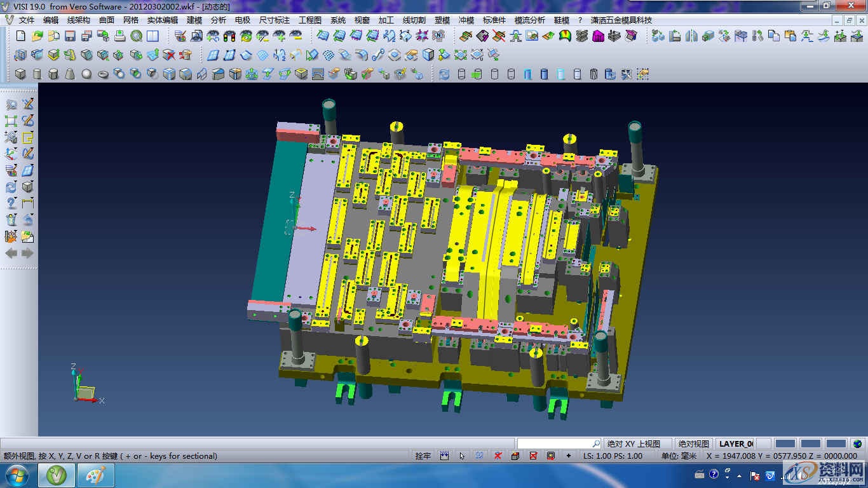Open the LAYER_0 layer selector
Image resolution: width=868 pixels, height=488 pixels.
(x=735, y=444)
